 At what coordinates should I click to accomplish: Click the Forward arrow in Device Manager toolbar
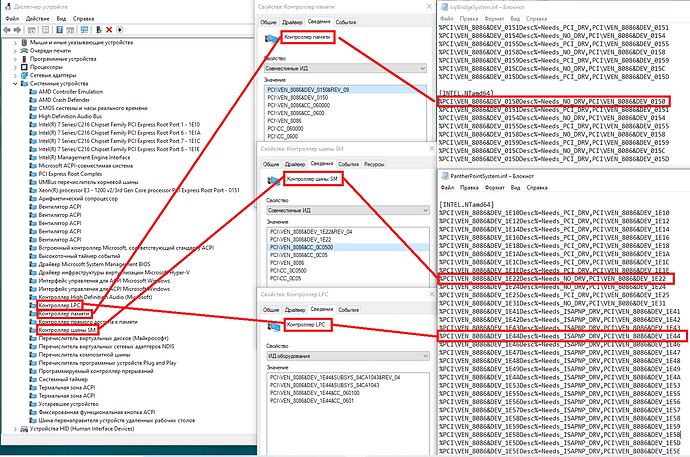(x=17, y=30)
